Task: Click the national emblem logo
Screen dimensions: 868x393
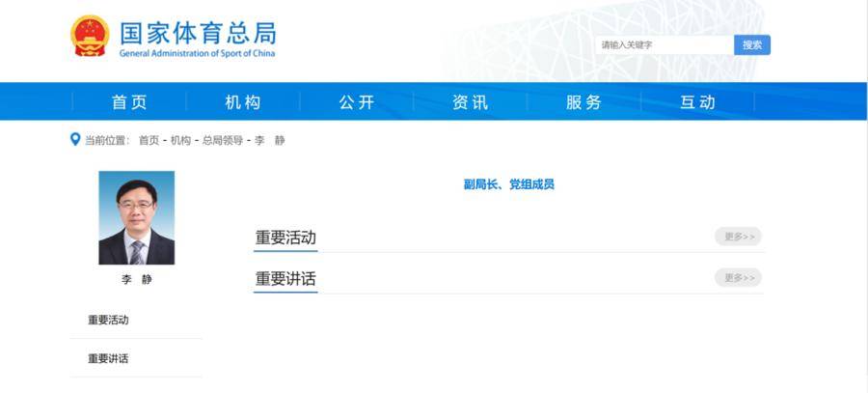Action: click(x=90, y=36)
